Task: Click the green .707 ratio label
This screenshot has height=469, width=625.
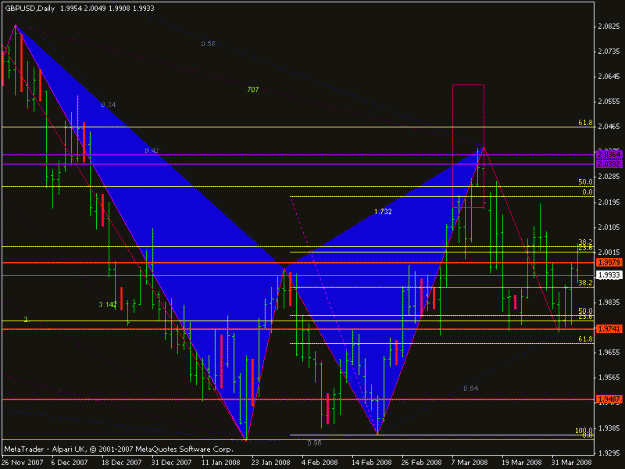Action: point(253,90)
